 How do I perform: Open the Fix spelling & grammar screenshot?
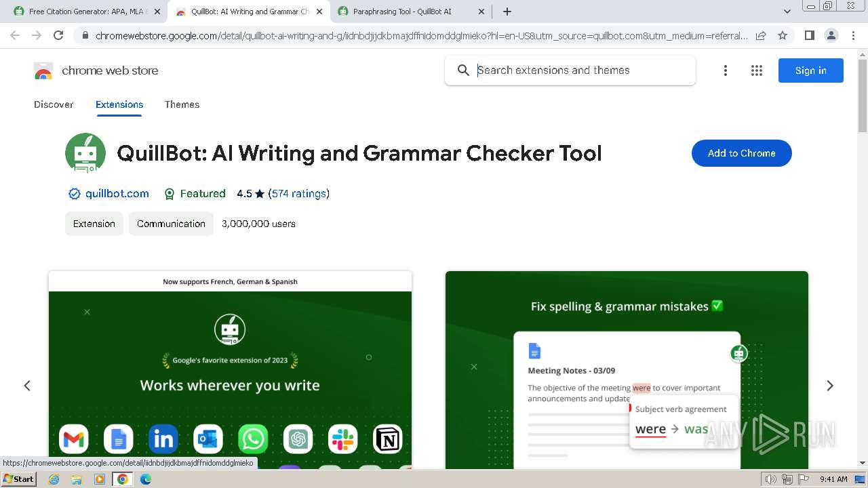pos(627,369)
